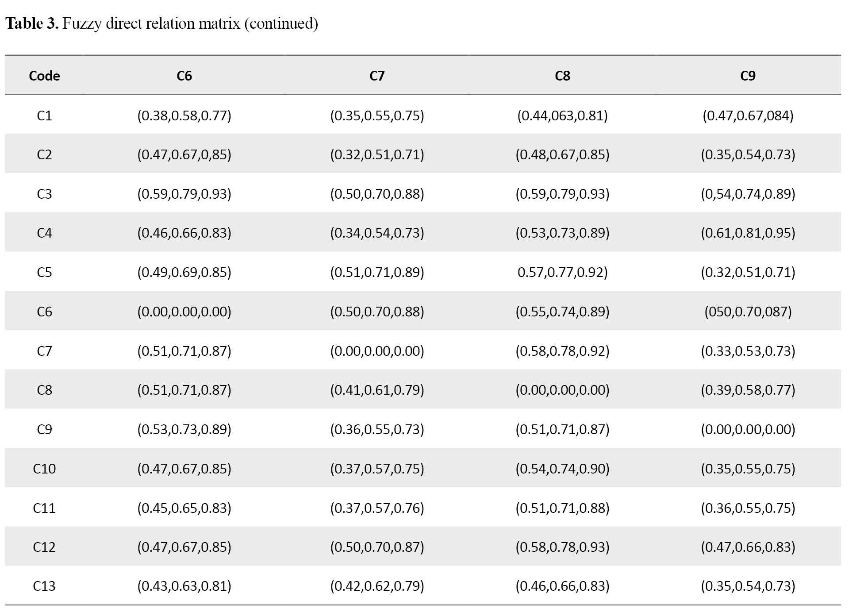The width and height of the screenshot is (868, 616).
Task: Select value 0.57,0.77,0.92) in row C5
Action: (562, 272)
